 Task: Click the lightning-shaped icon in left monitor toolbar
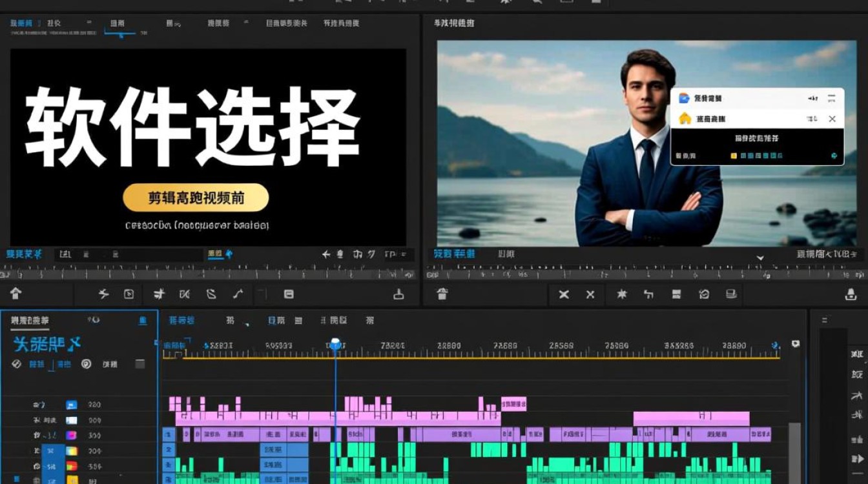[x=103, y=294]
